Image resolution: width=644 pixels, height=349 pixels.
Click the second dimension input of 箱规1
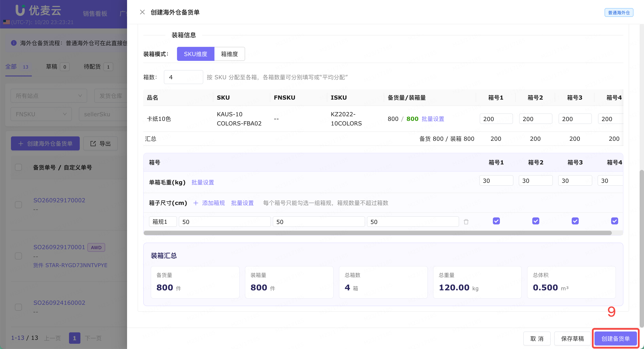[x=319, y=222]
